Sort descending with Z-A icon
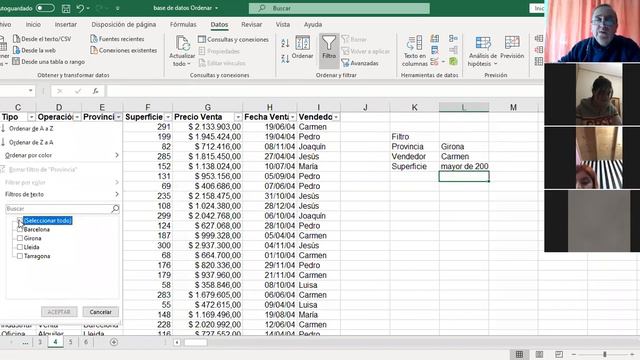The width and height of the screenshot is (640, 360). [x=285, y=59]
